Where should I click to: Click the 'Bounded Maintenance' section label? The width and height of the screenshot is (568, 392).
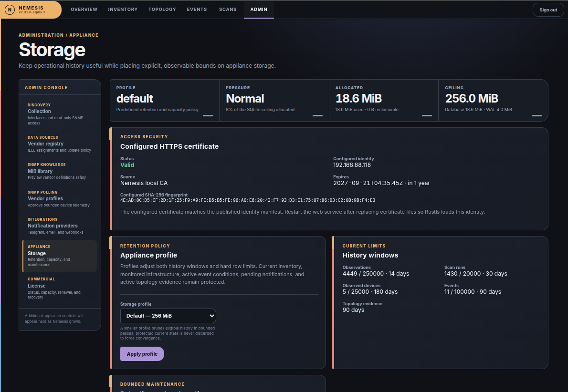[152, 384]
